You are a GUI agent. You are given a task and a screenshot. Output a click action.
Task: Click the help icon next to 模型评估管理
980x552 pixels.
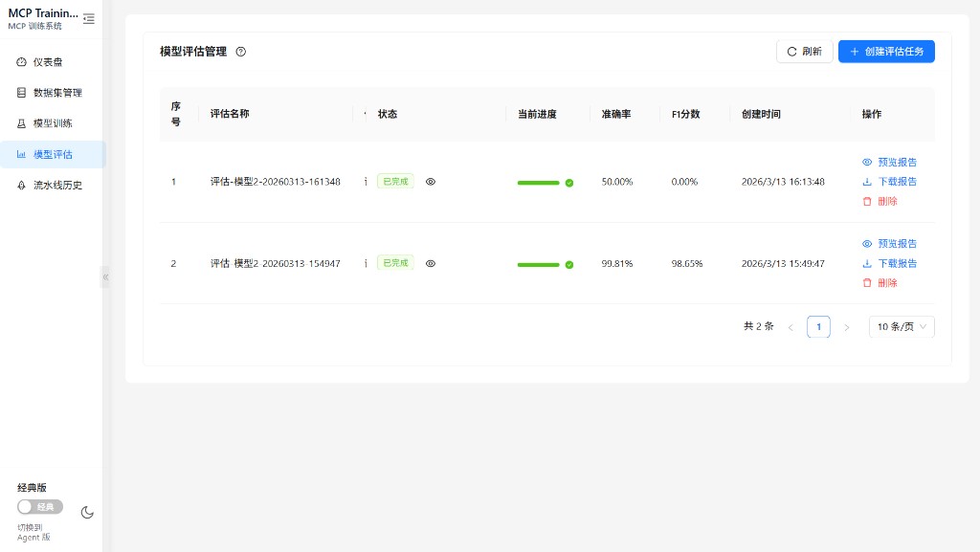(x=240, y=52)
